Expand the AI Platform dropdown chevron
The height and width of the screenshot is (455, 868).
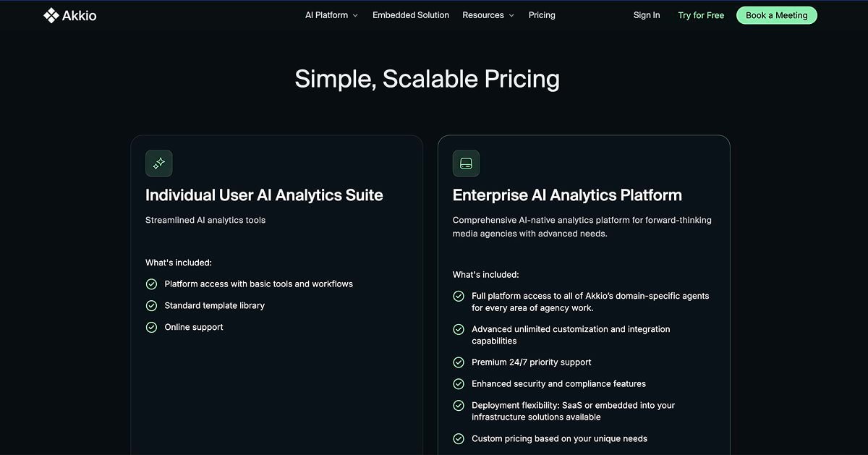coord(355,15)
